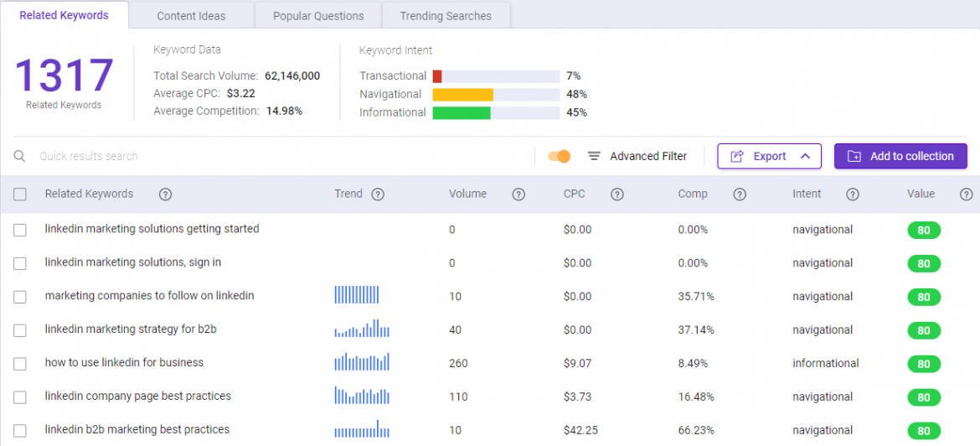This screenshot has height=446, width=980.
Task: Click the 1317 related keywords count
Action: coord(64,75)
